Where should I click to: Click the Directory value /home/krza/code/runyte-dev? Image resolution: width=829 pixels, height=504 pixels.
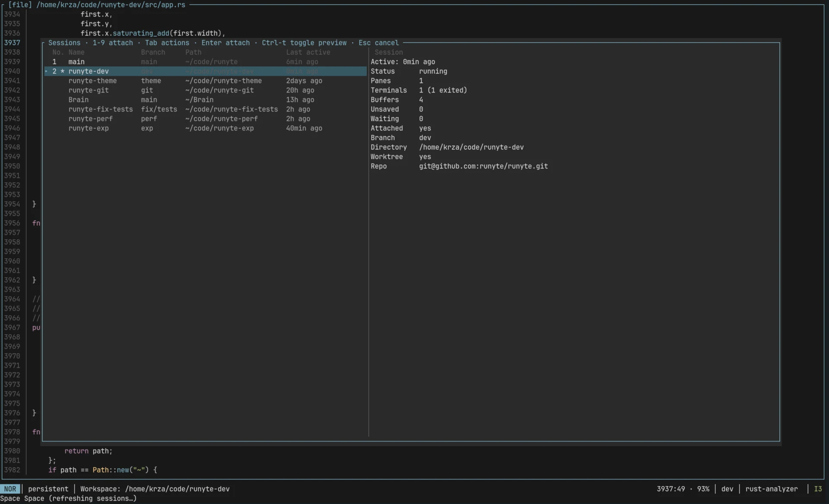point(471,147)
